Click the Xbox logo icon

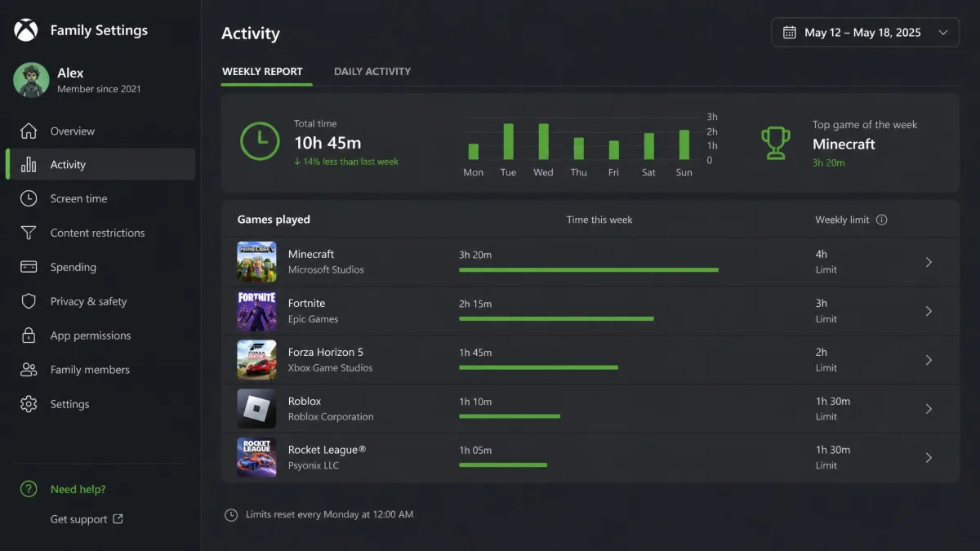[x=26, y=30]
